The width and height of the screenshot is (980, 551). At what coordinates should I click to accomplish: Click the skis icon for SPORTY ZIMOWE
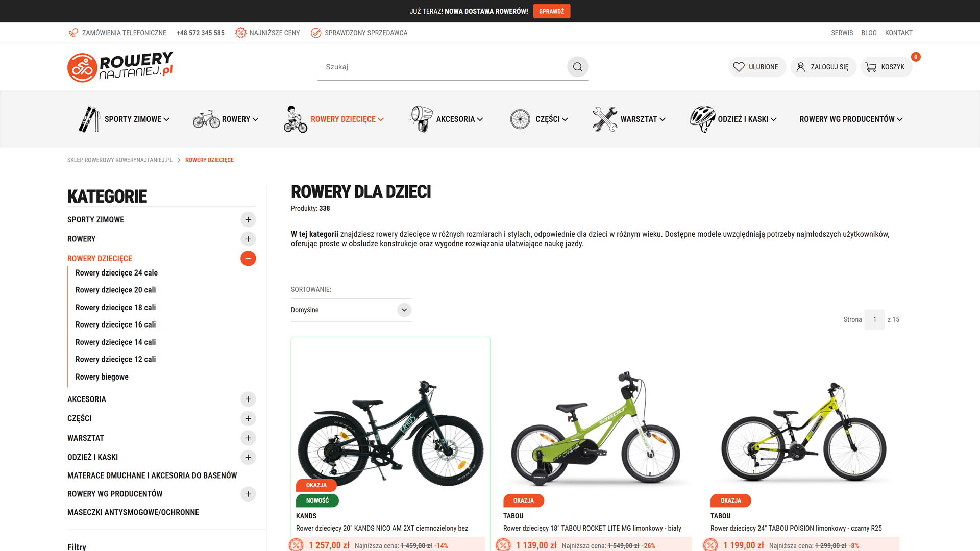pos(89,119)
